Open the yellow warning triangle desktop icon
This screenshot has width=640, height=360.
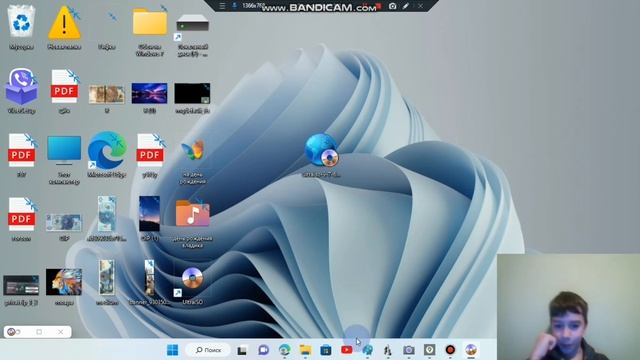(x=64, y=22)
